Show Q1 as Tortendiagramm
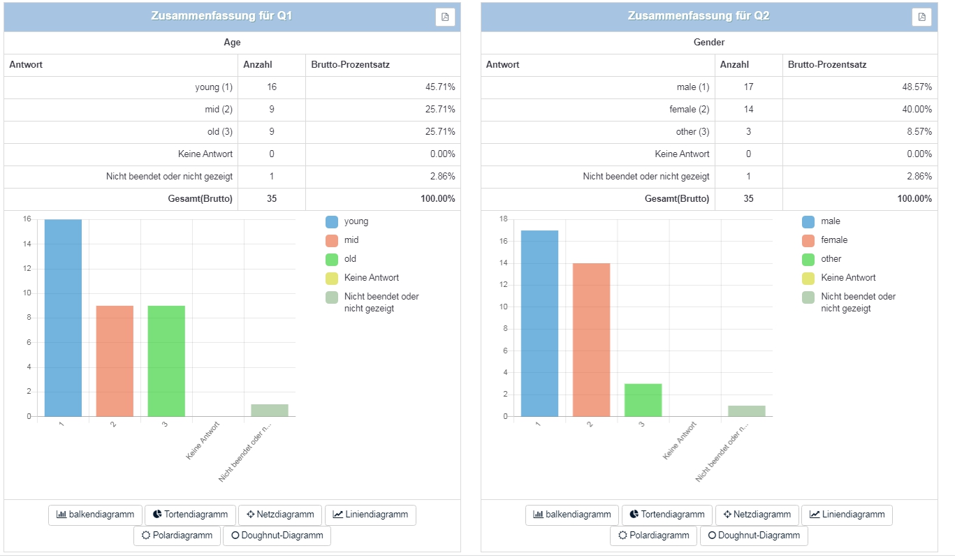Image resolution: width=955 pixels, height=560 pixels. (190, 515)
